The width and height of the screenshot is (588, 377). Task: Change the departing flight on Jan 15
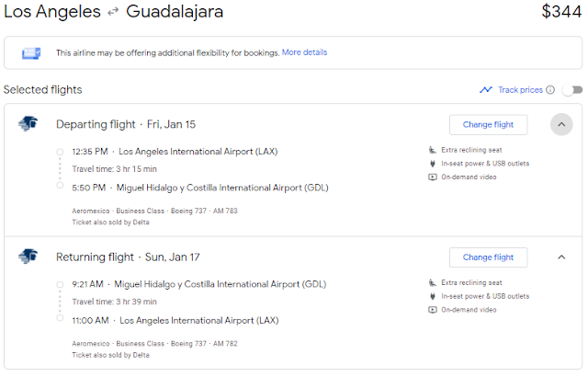tap(488, 124)
